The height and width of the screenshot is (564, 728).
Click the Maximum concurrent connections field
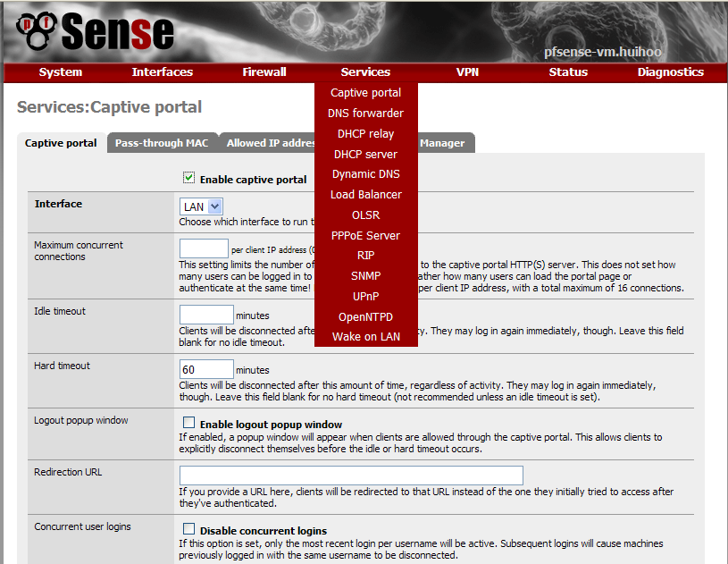(204, 248)
